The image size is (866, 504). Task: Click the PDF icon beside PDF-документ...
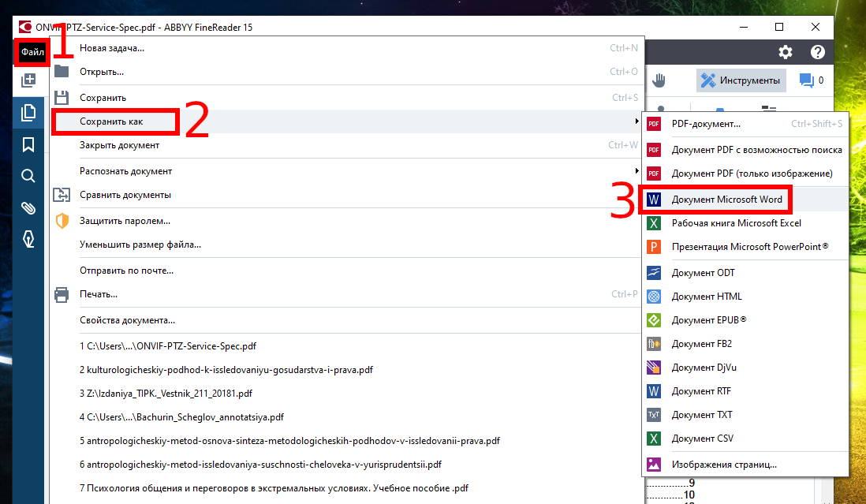tap(654, 124)
